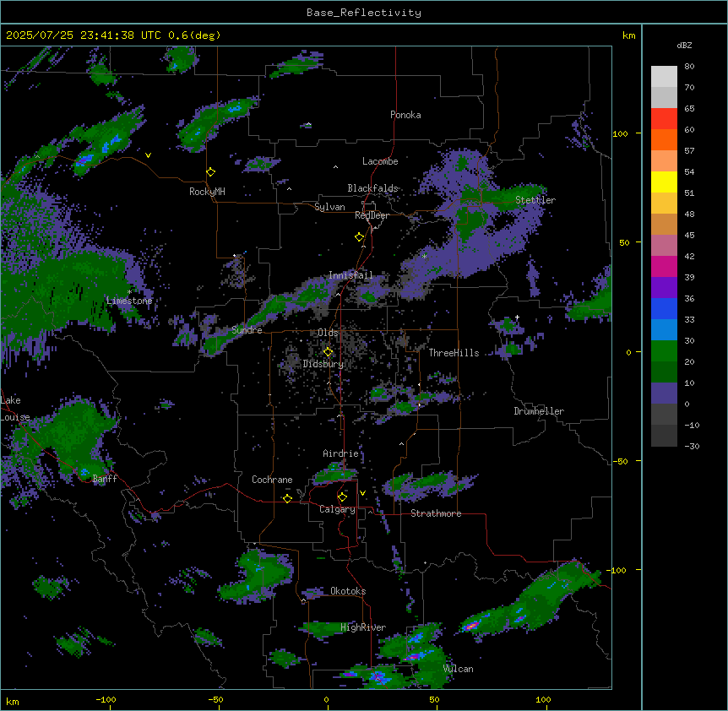
Task: Click the RedDeer label
Action: 372,215
